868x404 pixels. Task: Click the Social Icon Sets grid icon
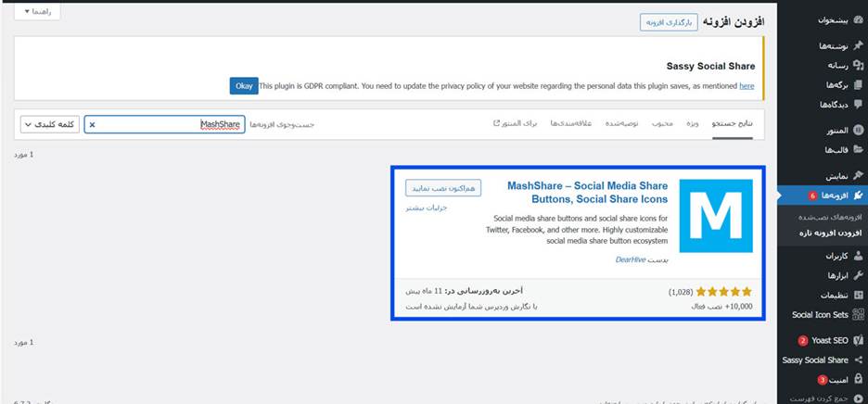858,314
